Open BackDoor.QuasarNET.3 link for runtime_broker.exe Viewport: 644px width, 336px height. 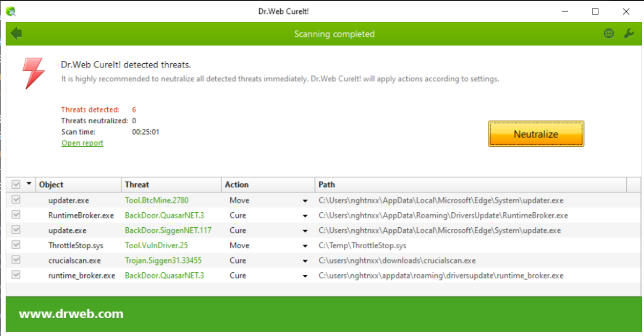pyautogui.click(x=164, y=275)
